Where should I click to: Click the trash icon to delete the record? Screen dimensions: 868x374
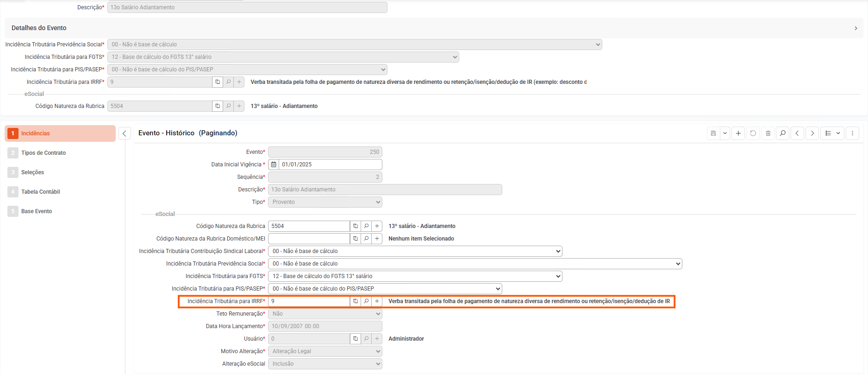tap(768, 133)
